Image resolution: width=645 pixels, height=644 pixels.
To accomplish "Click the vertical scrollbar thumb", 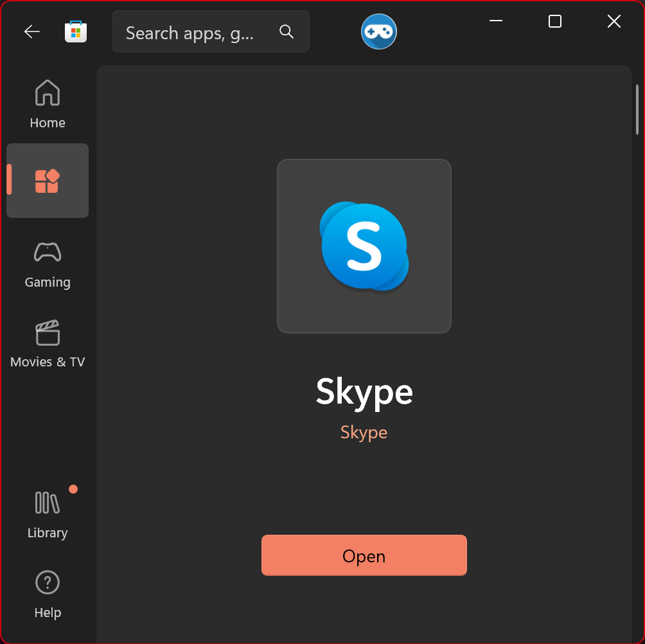I will tap(637, 110).
